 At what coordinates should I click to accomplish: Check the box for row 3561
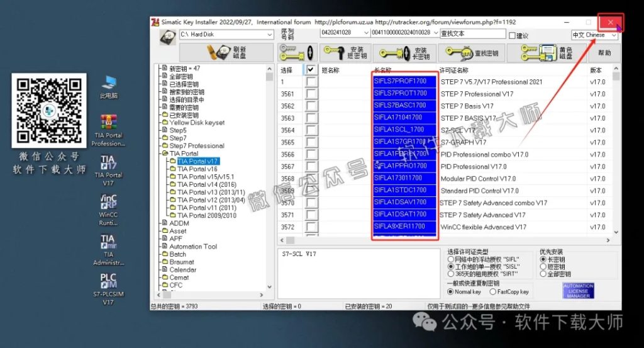click(x=311, y=94)
